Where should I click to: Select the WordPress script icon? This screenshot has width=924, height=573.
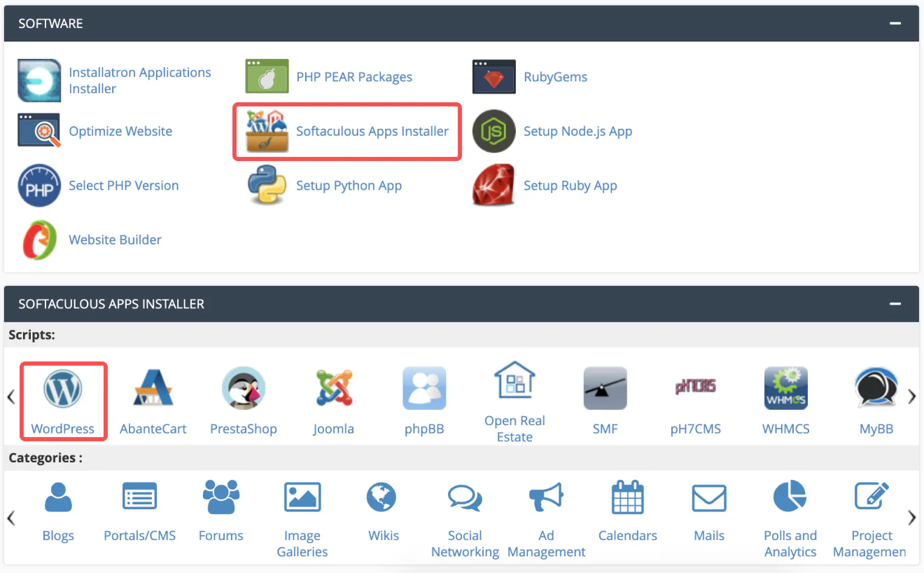pos(63,389)
